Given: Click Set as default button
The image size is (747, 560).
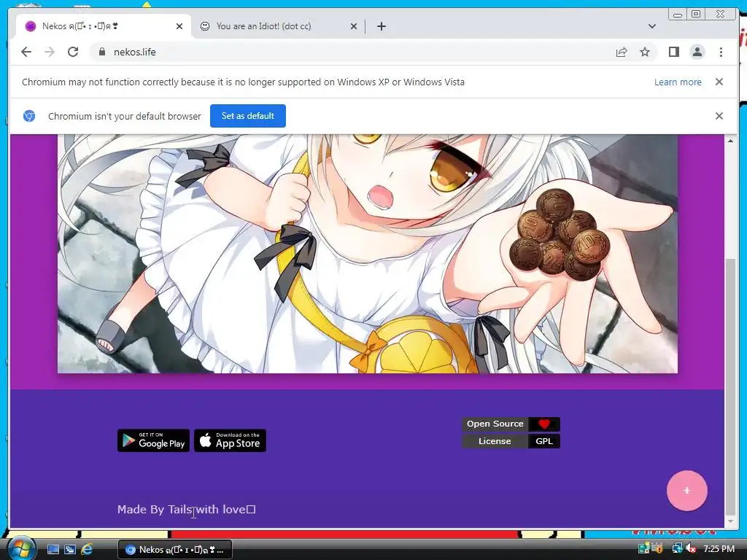Looking at the screenshot, I should 248,116.
